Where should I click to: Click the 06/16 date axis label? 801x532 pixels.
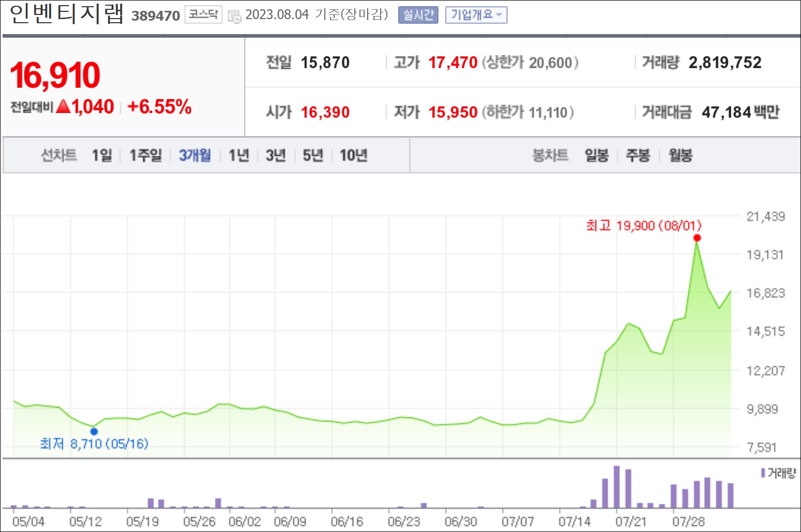347,522
